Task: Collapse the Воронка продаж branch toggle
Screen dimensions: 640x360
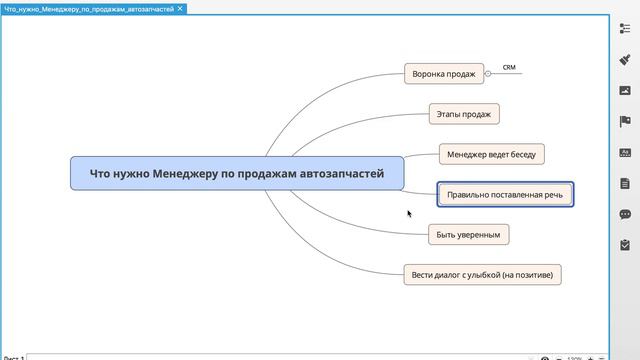Action: coord(488,74)
